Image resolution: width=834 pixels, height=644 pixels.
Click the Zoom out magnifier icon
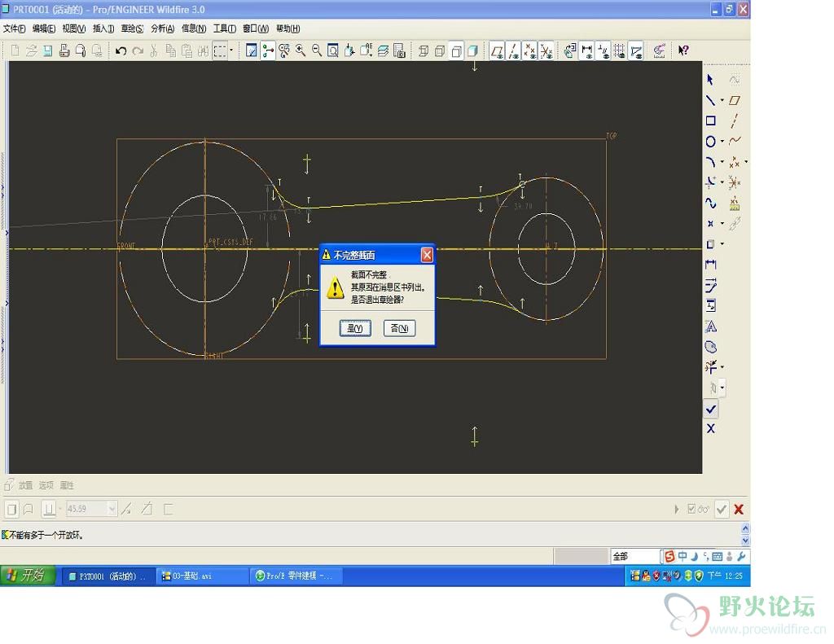pyautogui.click(x=317, y=50)
